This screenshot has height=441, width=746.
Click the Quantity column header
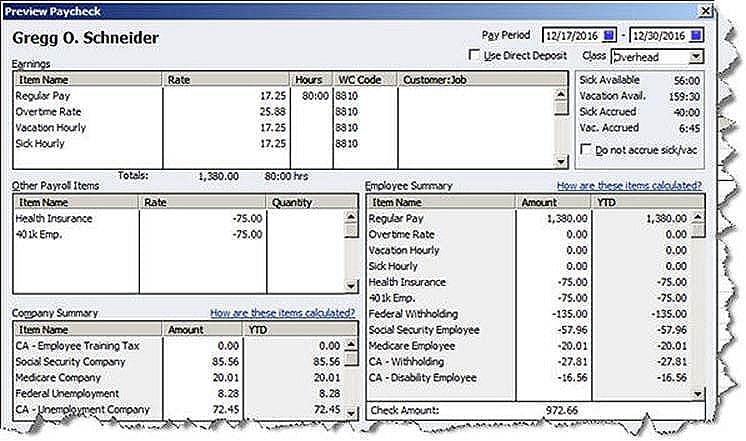312,202
